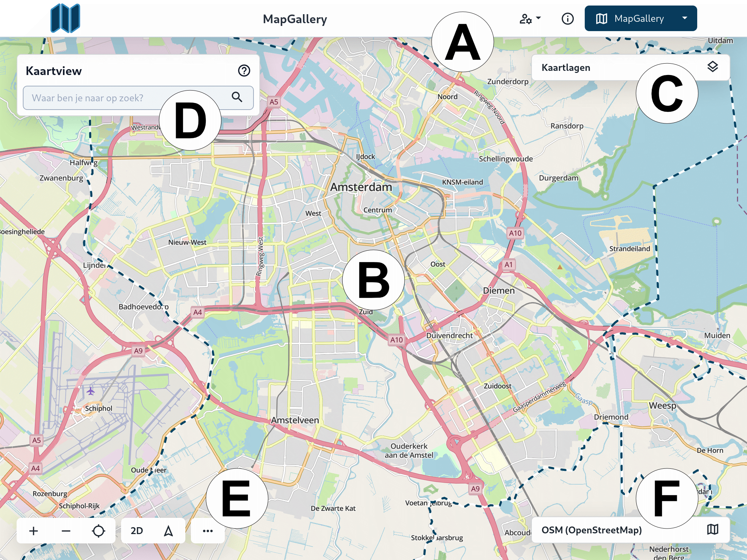Click the MapGallery title text
The image size is (747, 560).
pos(295,19)
